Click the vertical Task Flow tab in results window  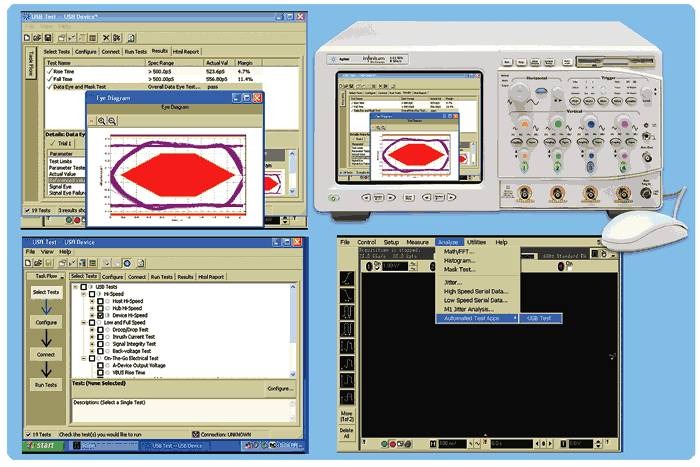pos(31,63)
